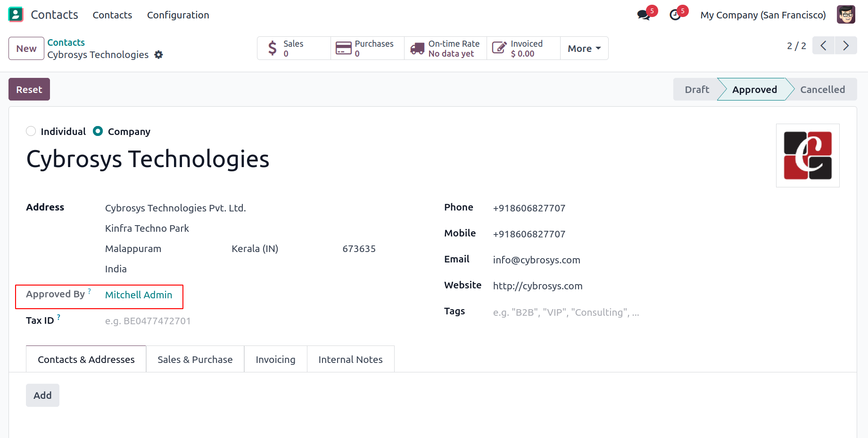Open the activities clock icon
868x438 pixels.
coord(675,15)
